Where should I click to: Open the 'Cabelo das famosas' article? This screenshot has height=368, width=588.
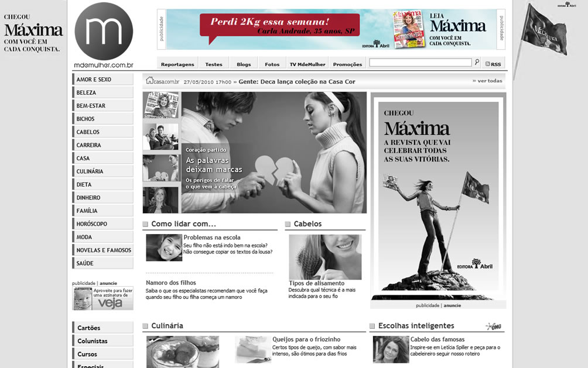click(x=437, y=339)
